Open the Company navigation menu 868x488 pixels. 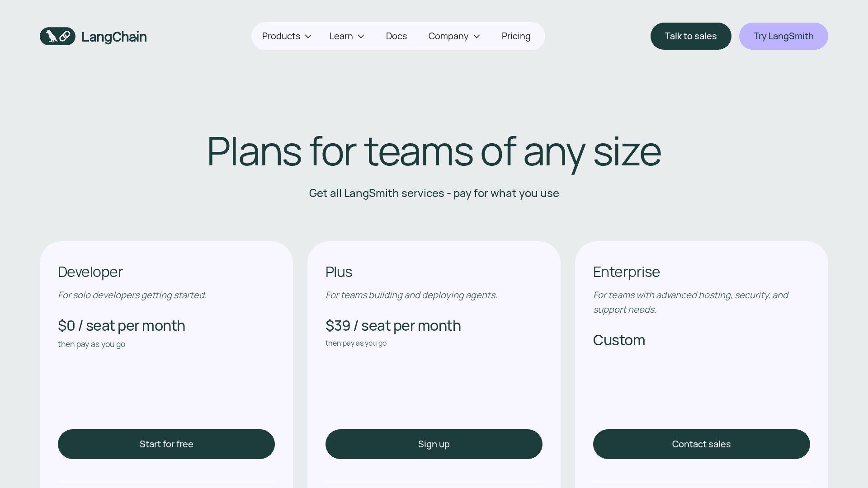(x=448, y=36)
